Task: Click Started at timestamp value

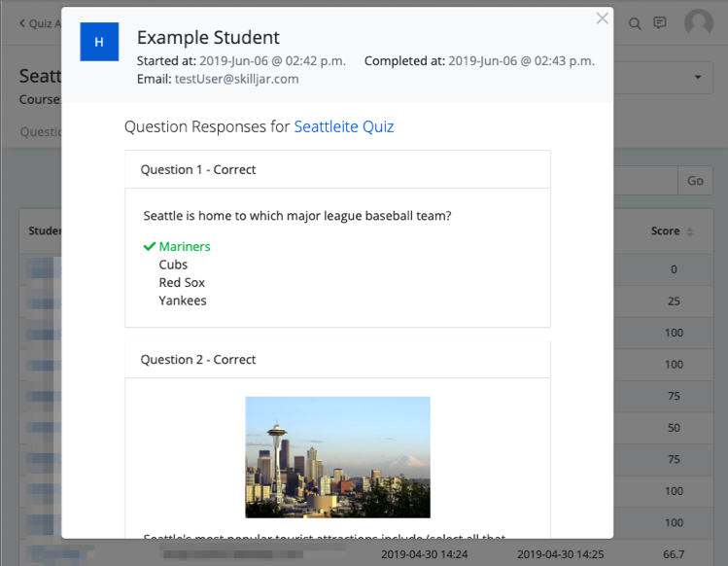Action: pos(272,61)
